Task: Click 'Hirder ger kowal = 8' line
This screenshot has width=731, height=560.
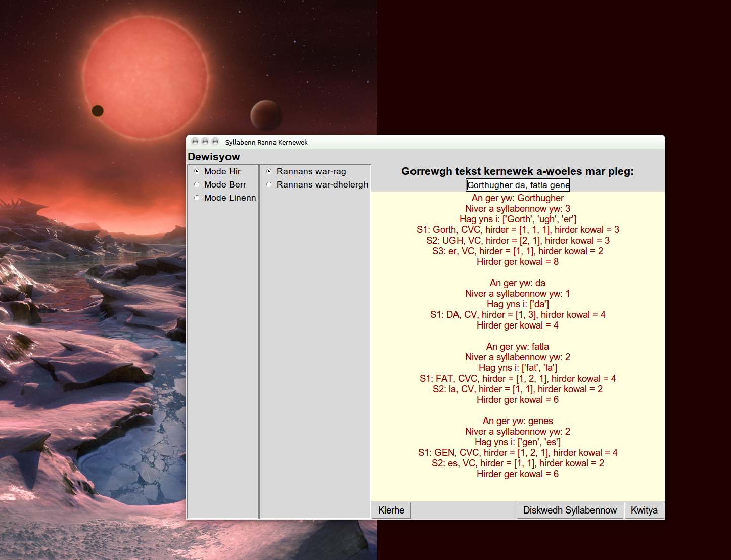Action: 518,262
